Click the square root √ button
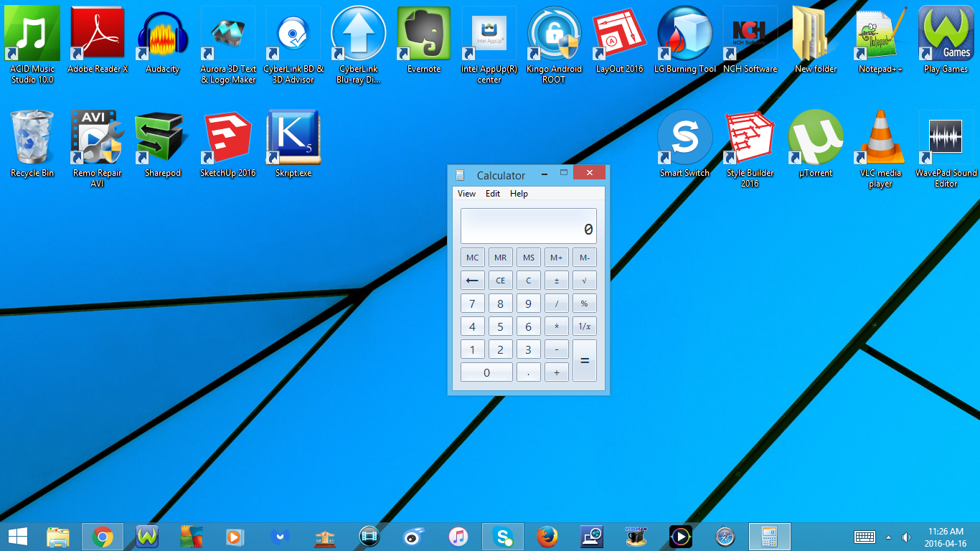 click(585, 281)
